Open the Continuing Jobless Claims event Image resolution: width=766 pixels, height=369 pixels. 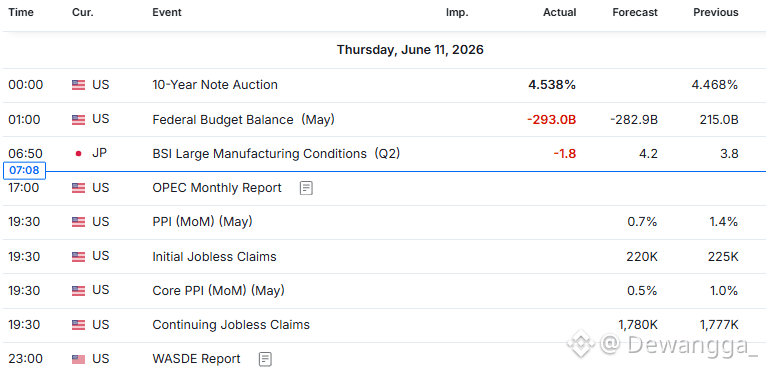coord(231,325)
